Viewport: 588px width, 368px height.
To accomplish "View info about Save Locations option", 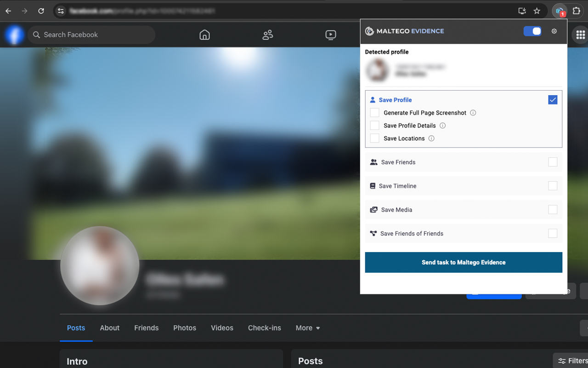I will pos(431,138).
